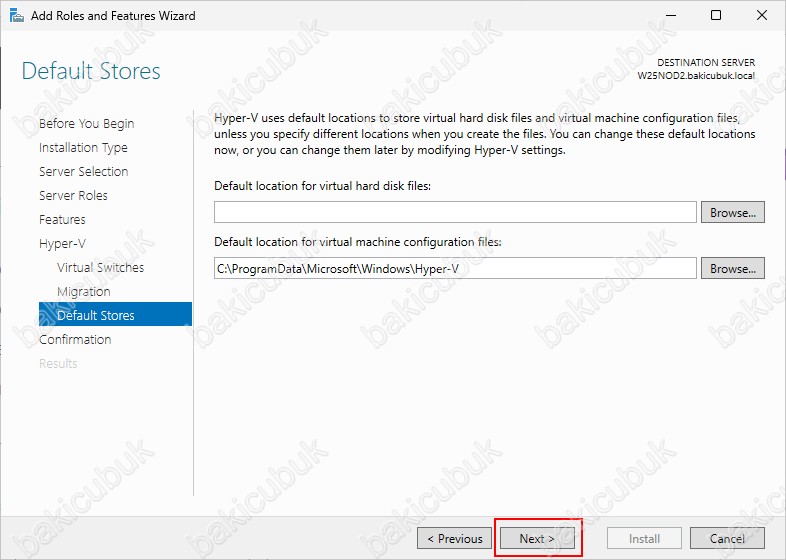Browse for virtual machine configuration location
Viewport: 786px width, 560px height.
tap(733, 268)
